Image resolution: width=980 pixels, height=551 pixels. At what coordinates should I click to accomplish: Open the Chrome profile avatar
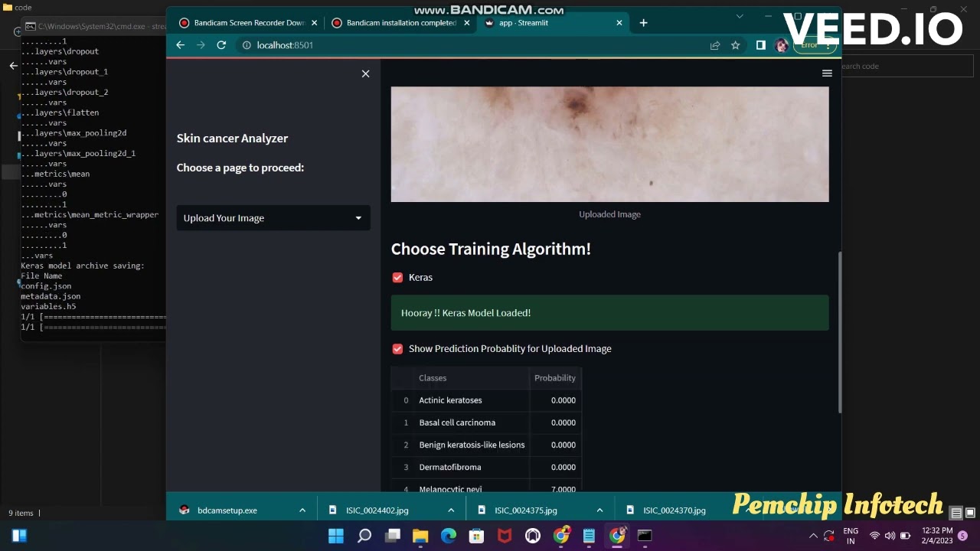click(782, 45)
